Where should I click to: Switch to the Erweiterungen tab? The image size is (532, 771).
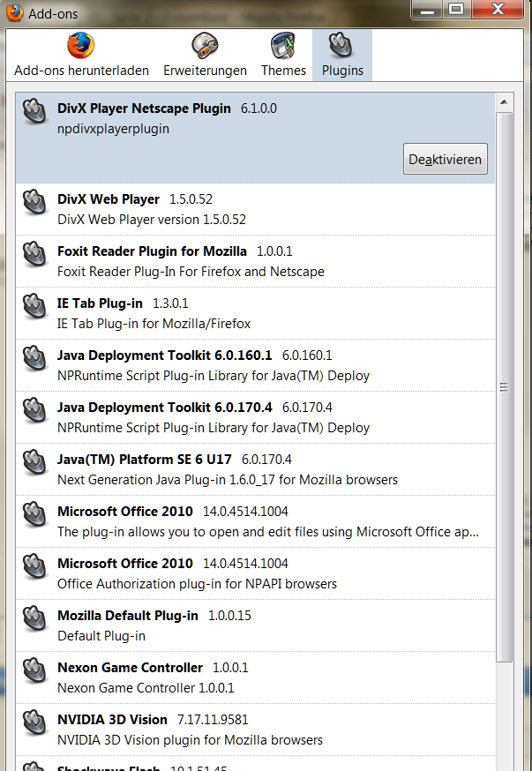pos(205,55)
